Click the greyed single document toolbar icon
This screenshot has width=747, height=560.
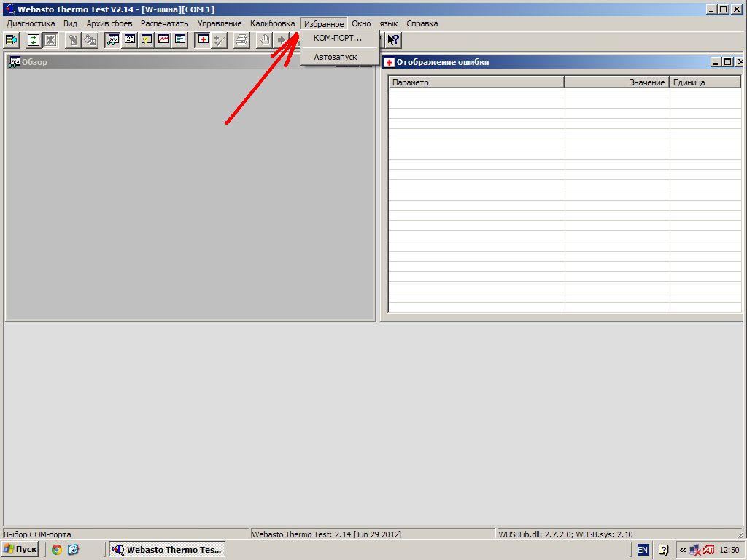point(72,40)
